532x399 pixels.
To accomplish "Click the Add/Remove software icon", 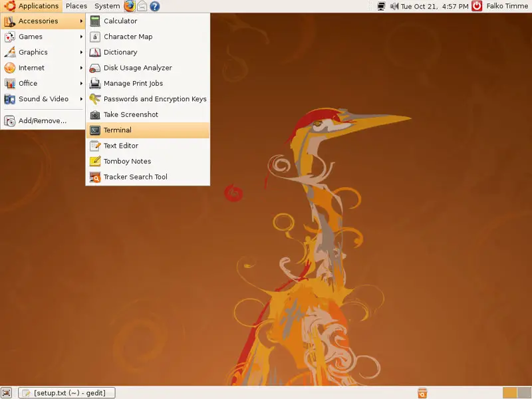I will pyautogui.click(x=10, y=121).
